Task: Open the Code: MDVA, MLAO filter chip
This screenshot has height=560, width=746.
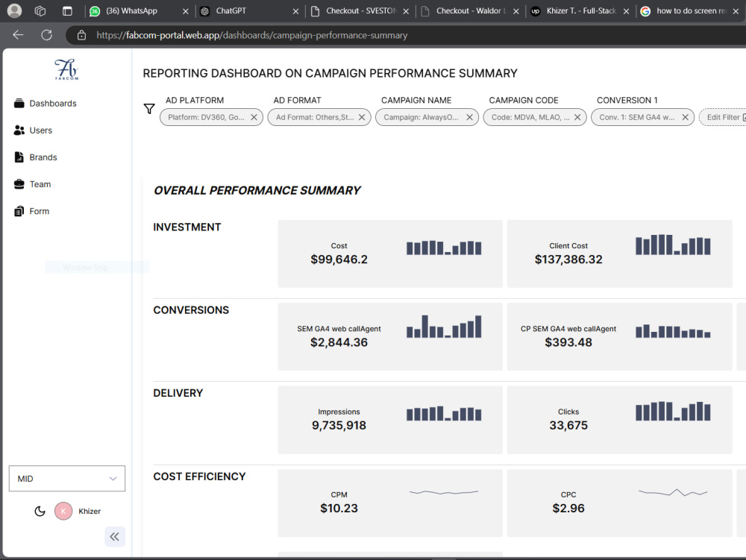Action: click(x=530, y=117)
